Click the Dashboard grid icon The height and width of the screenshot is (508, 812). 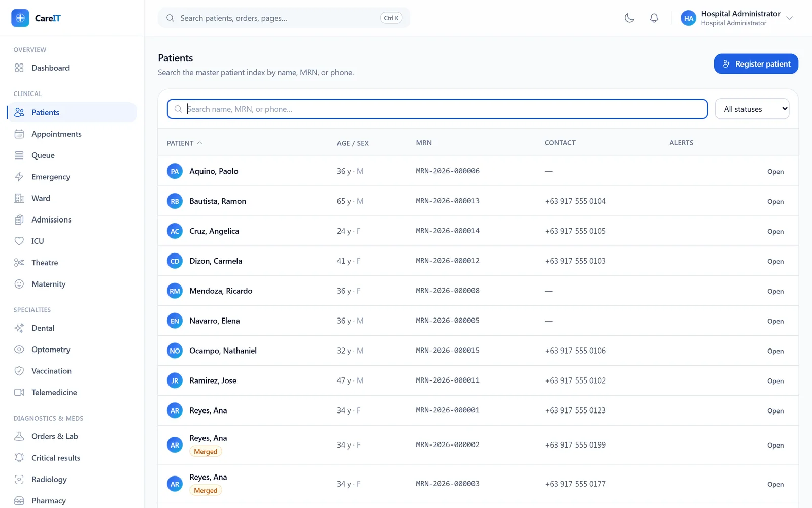pos(19,68)
